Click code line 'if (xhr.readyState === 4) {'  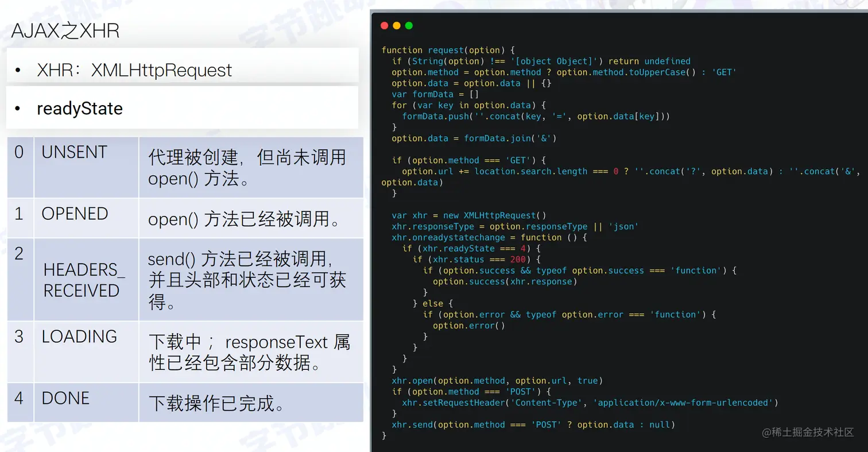click(x=471, y=248)
